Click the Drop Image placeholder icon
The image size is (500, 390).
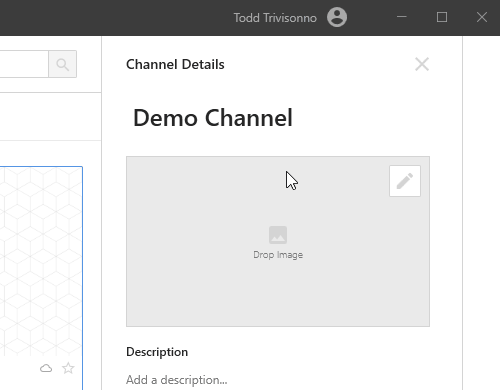(x=278, y=235)
